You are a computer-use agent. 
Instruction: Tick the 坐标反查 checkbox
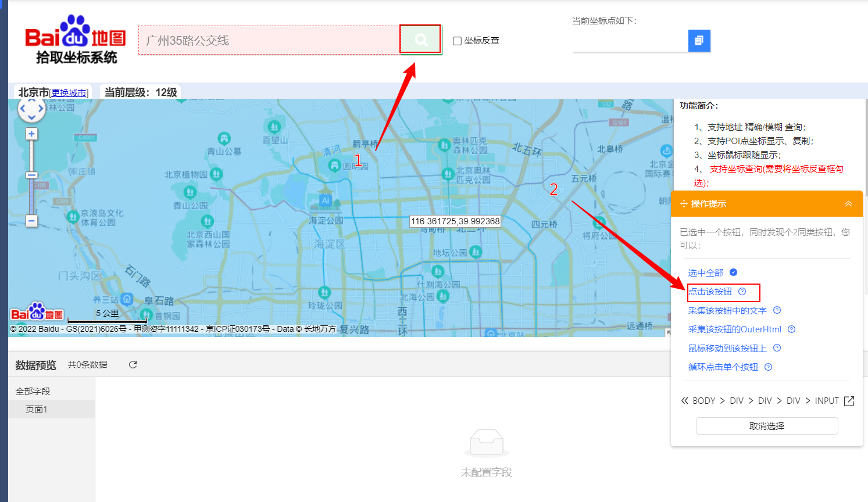click(x=457, y=41)
